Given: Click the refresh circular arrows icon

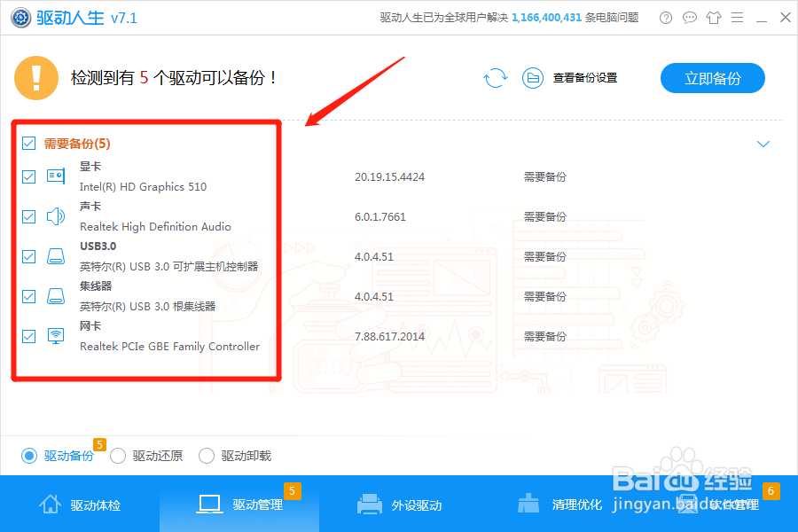Looking at the screenshot, I should point(495,78).
